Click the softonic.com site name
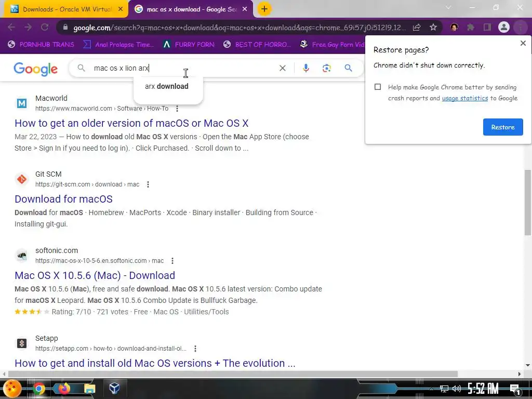The image size is (532, 399). tap(57, 250)
